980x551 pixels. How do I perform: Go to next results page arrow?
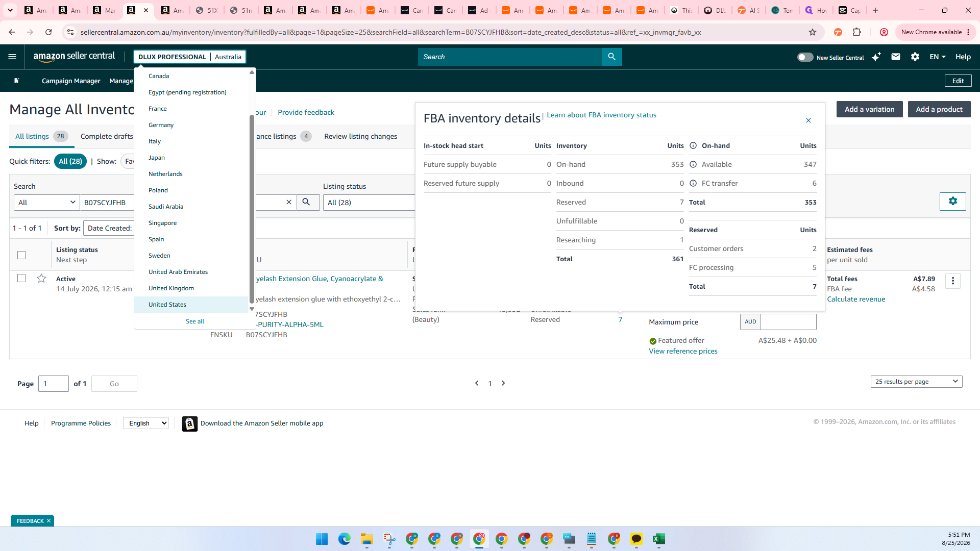[503, 383]
